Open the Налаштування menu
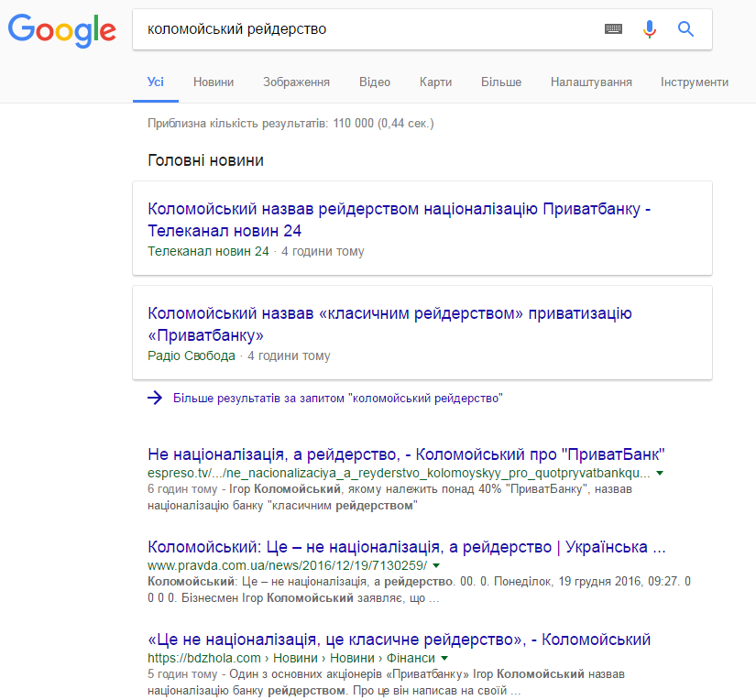The width and height of the screenshot is (756, 700). pos(591,82)
